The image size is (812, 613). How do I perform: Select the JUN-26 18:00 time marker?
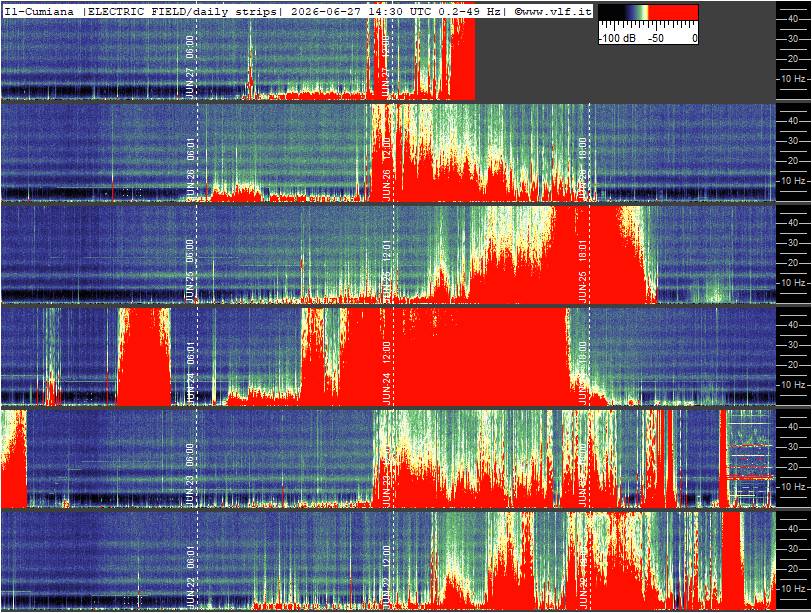pos(583,168)
